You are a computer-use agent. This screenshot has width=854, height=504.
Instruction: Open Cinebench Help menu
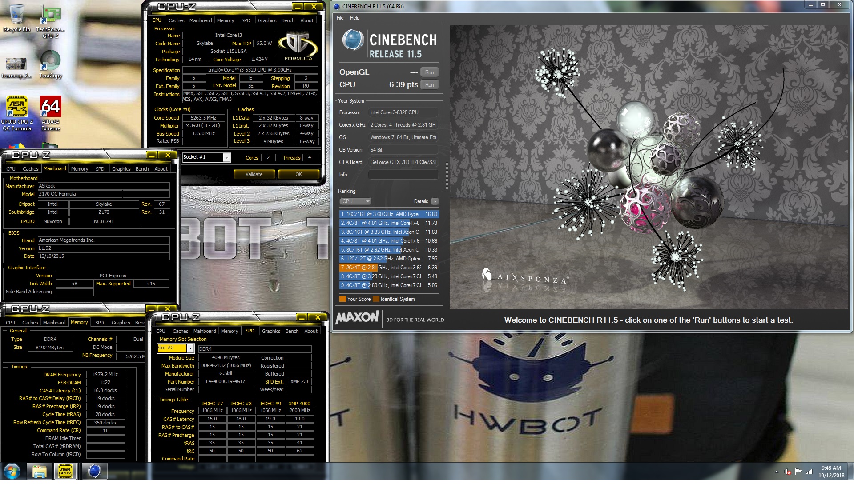point(354,18)
